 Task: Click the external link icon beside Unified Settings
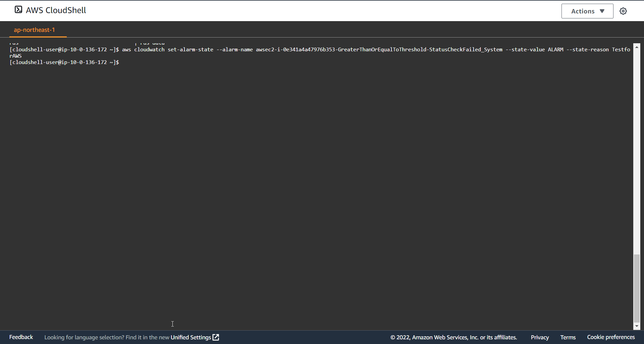[216, 337]
